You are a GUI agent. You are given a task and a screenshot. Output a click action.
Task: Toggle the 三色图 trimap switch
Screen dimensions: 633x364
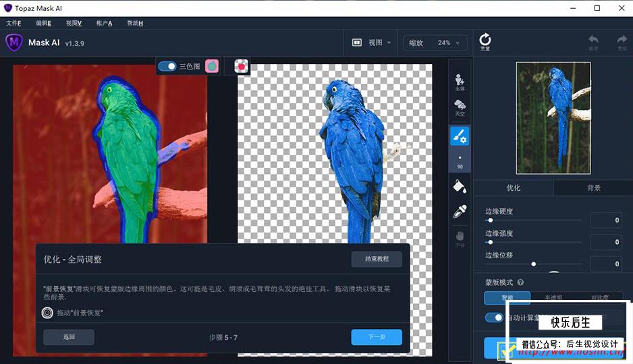[167, 66]
